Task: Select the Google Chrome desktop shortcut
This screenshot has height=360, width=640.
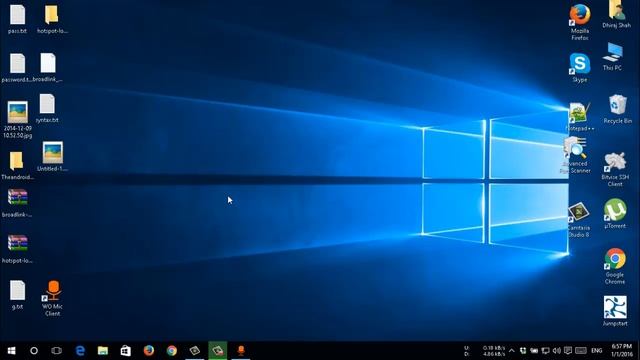Action: [615, 266]
